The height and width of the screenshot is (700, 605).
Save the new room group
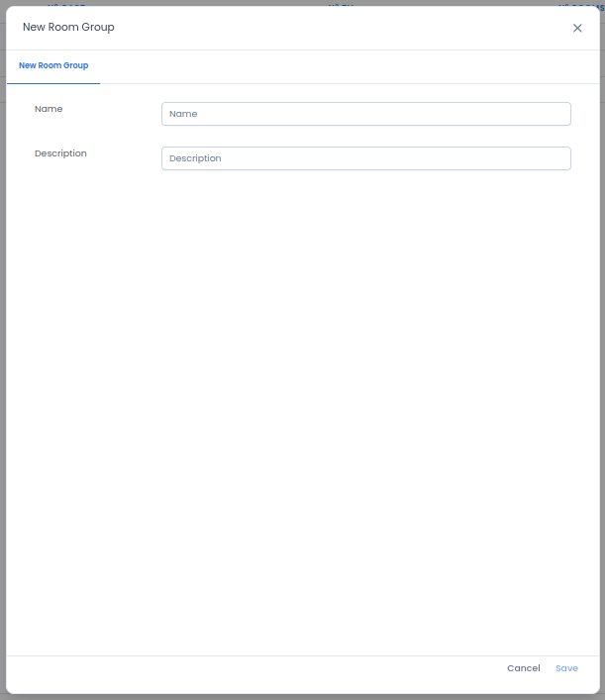[566, 668]
